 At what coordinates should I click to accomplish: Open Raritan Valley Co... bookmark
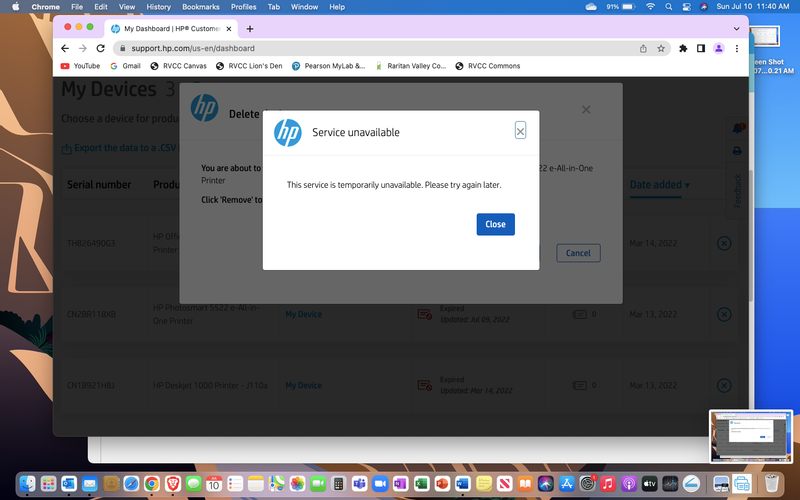pos(411,66)
